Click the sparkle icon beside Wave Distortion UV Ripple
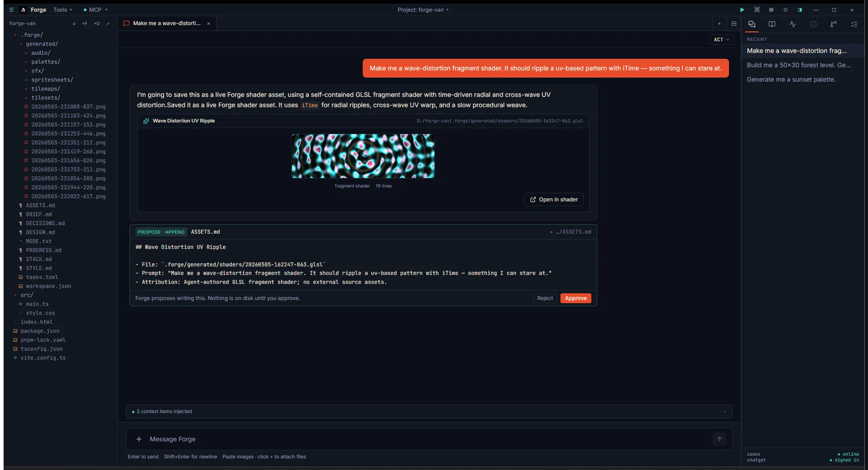868x470 pixels. (x=146, y=121)
